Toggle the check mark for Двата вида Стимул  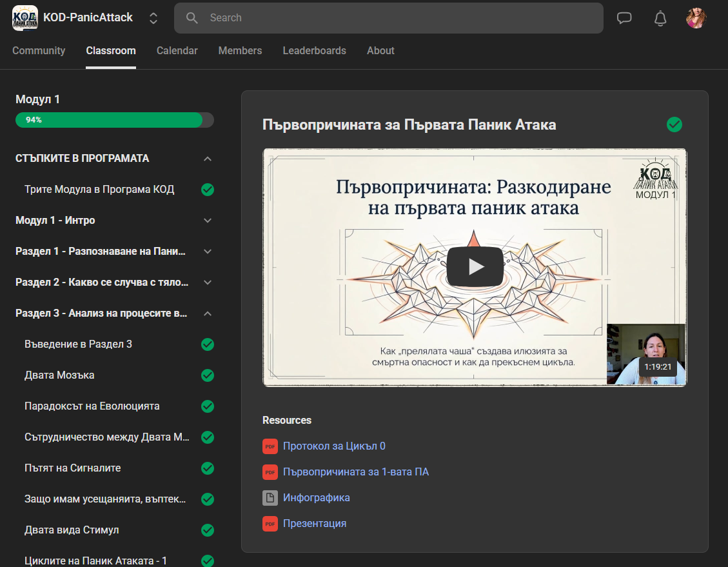tap(208, 530)
